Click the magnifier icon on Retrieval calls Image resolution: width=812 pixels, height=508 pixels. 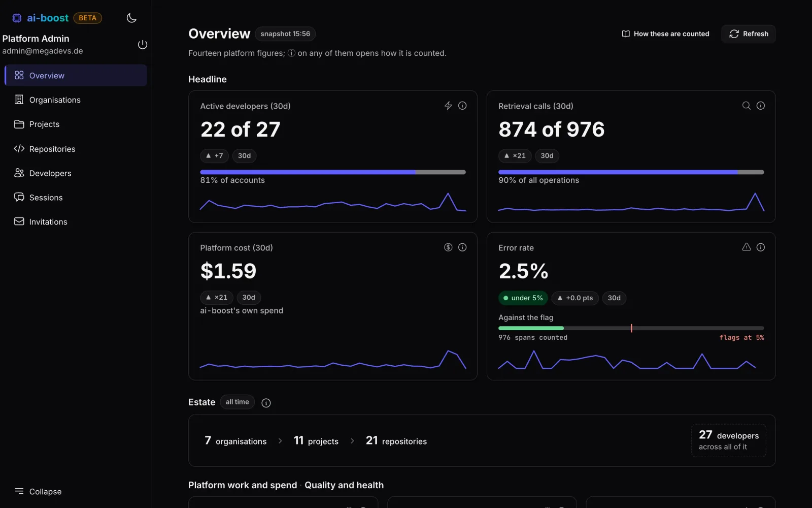(x=747, y=106)
